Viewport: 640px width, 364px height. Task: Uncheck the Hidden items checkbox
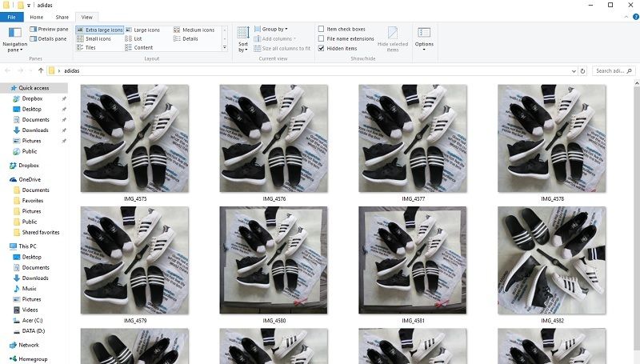pyautogui.click(x=322, y=48)
